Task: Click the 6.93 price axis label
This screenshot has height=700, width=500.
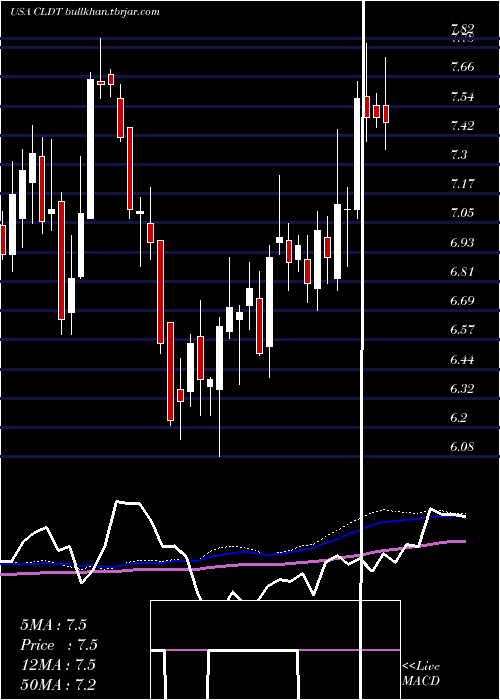Action: (x=462, y=242)
